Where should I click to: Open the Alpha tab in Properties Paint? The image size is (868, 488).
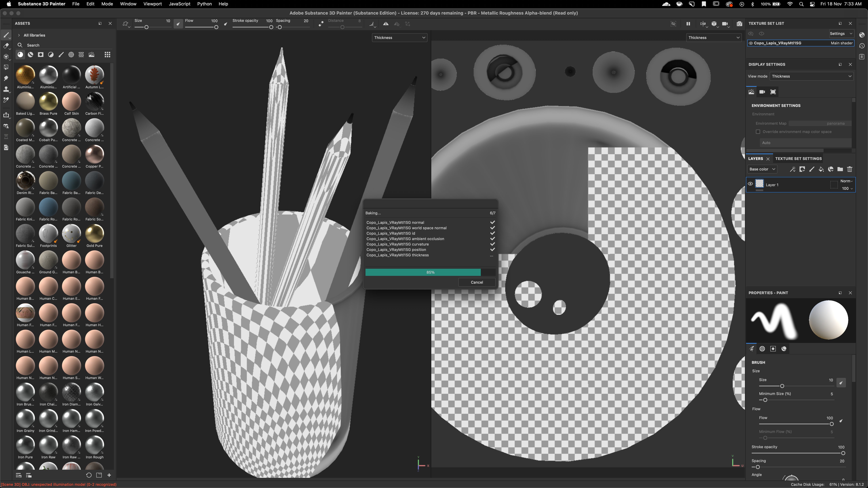coord(762,349)
